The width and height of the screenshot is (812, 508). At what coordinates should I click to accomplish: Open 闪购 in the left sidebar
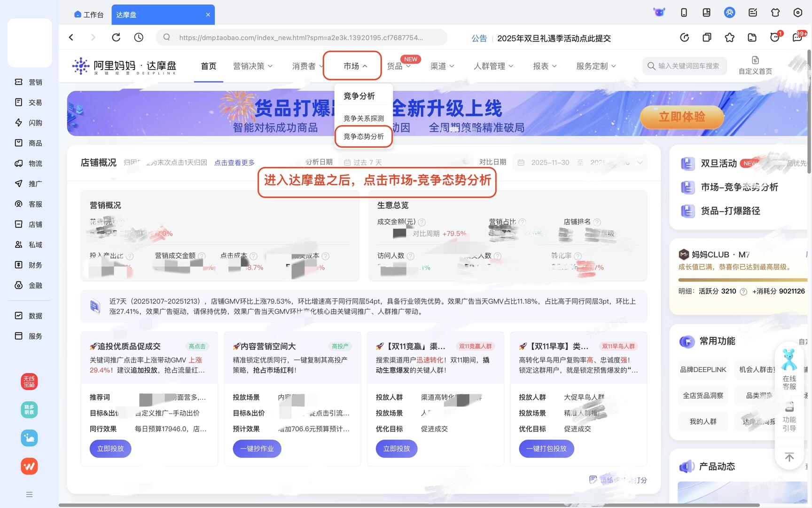pos(29,122)
